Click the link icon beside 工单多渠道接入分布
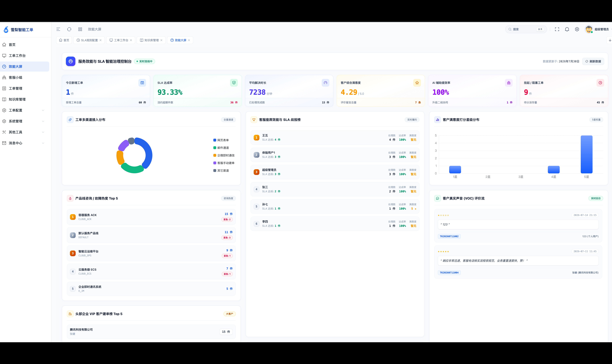The height and width of the screenshot is (364, 612). point(70,120)
